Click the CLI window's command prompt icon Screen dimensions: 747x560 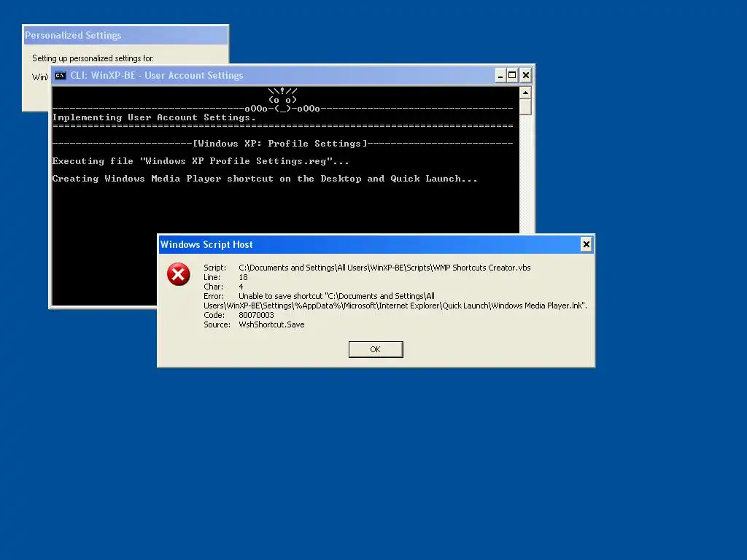point(60,75)
